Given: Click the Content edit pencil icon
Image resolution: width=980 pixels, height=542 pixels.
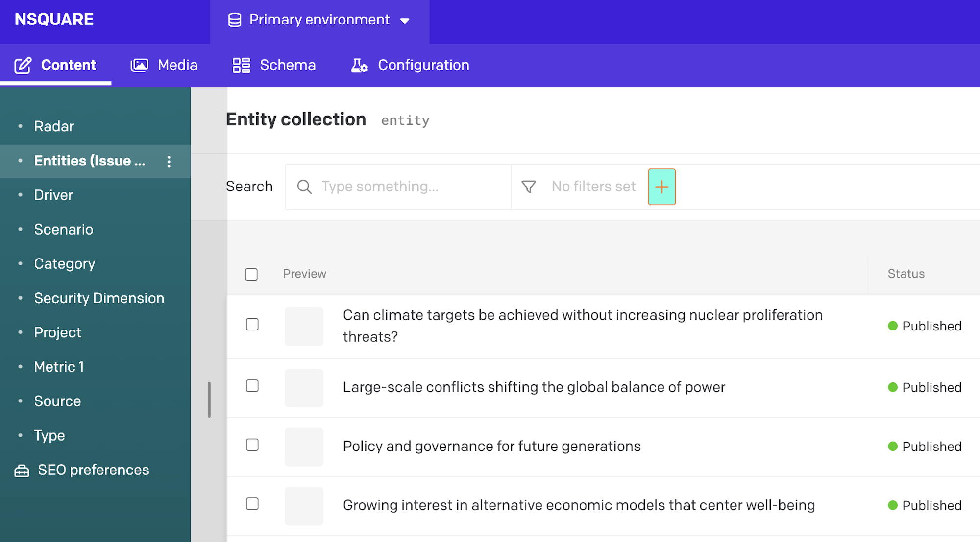Looking at the screenshot, I should pos(23,65).
